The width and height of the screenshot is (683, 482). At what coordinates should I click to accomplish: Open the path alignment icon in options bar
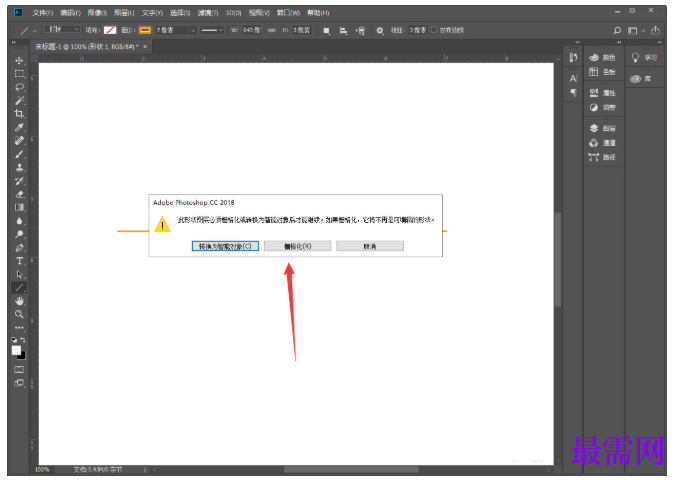pos(343,30)
